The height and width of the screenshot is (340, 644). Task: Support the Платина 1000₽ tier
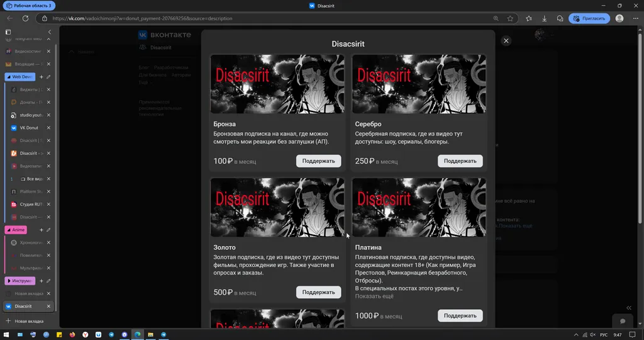(460, 315)
